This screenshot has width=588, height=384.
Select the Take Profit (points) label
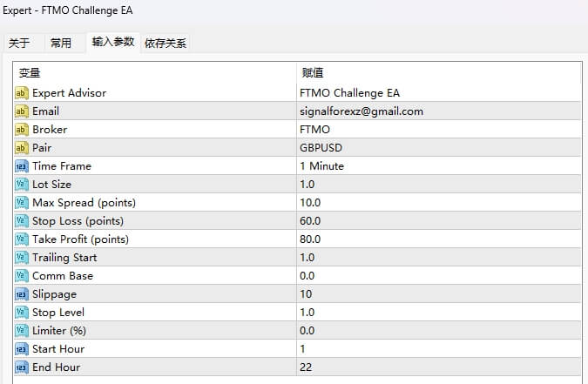(x=81, y=239)
